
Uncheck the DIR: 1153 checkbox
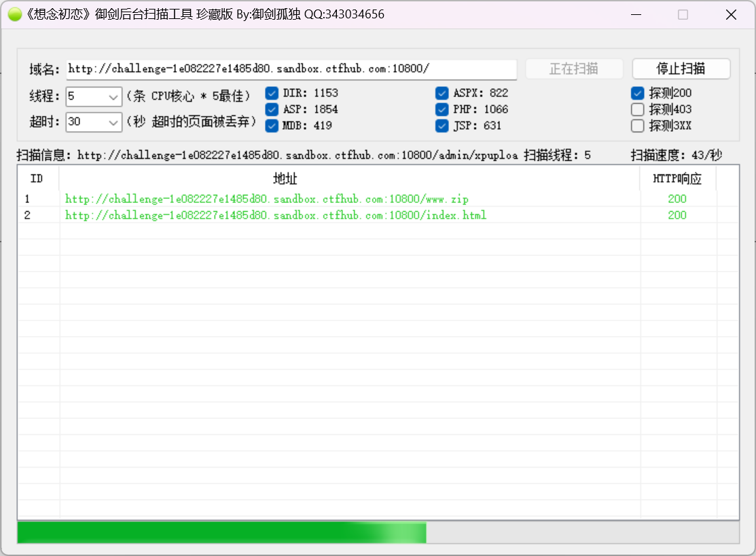pos(272,93)
